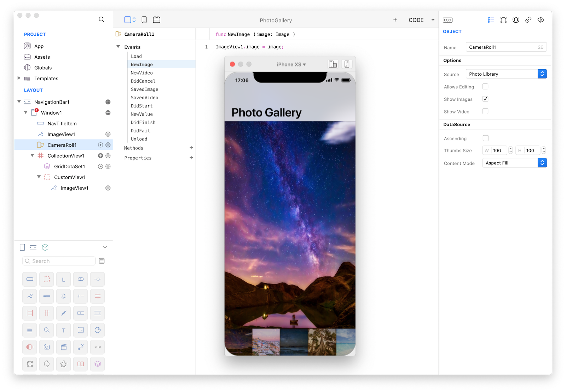The width and height of the screenshot is (566, 392).
Task: Pick the Label component in library
Action: point(64,280)
